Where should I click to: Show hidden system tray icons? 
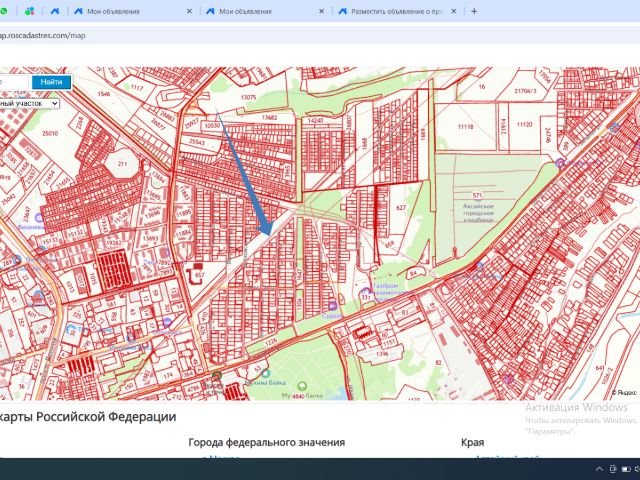(599, 469)
